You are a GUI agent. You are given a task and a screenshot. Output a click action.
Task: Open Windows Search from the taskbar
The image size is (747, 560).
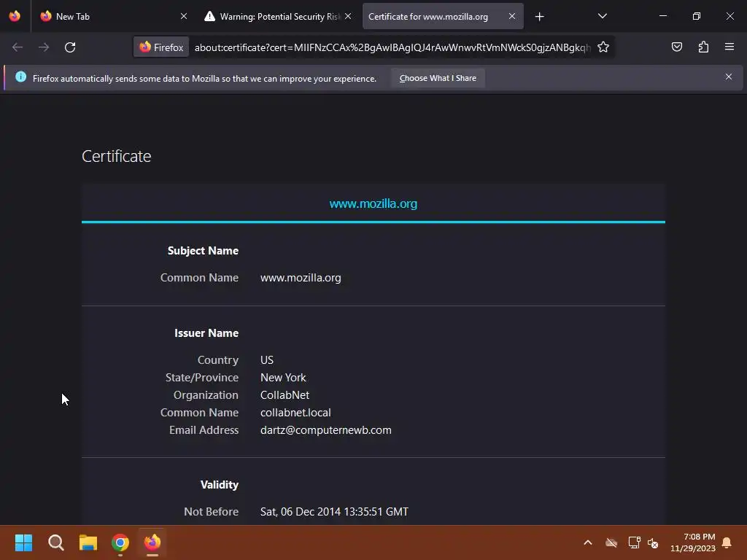(56, 542)
